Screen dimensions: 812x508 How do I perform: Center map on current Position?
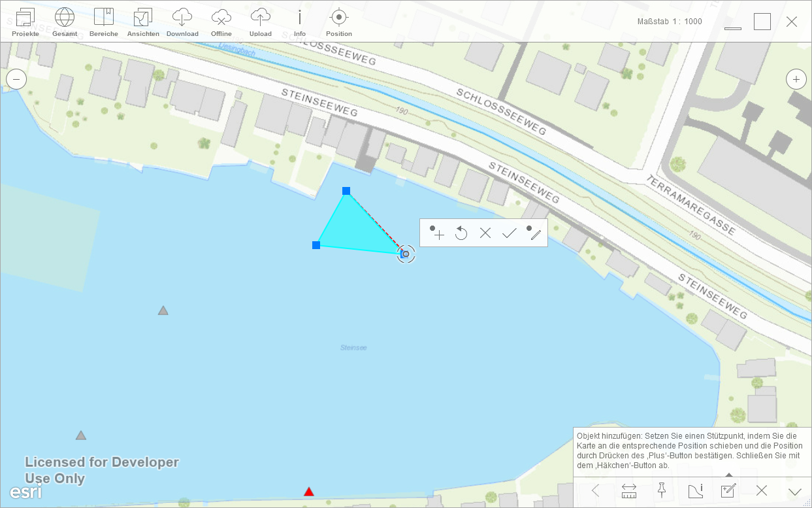(x=339, y=22)
